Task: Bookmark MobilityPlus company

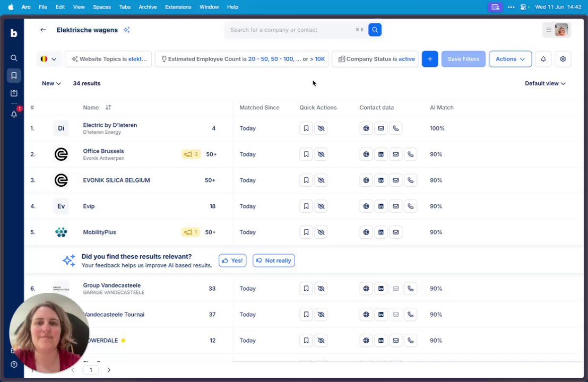Action: [x=306, y=232]
